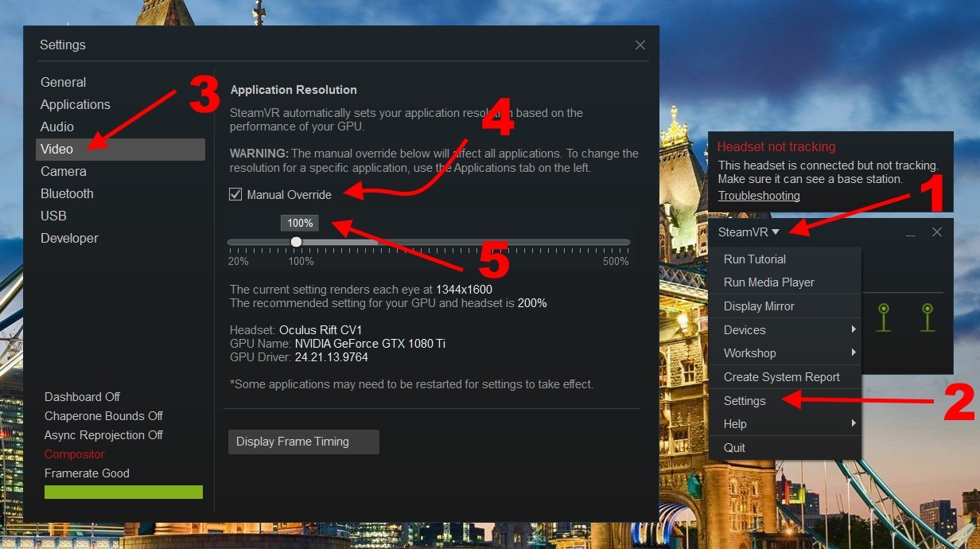Choose Settings from the SteamVR menu
Image resolution: width=980 pixels, height=549 pixels.
pos(745,401)
